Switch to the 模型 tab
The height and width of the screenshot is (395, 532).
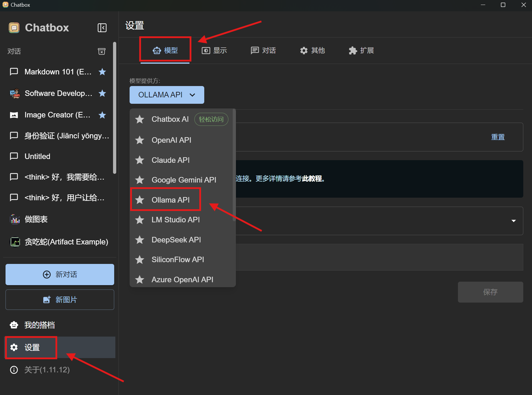165,51
